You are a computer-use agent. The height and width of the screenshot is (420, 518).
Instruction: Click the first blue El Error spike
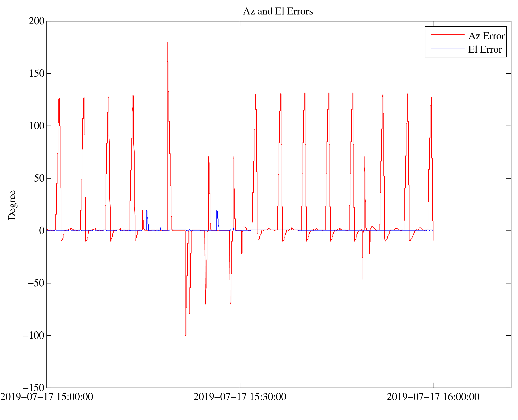coord(147,211)
